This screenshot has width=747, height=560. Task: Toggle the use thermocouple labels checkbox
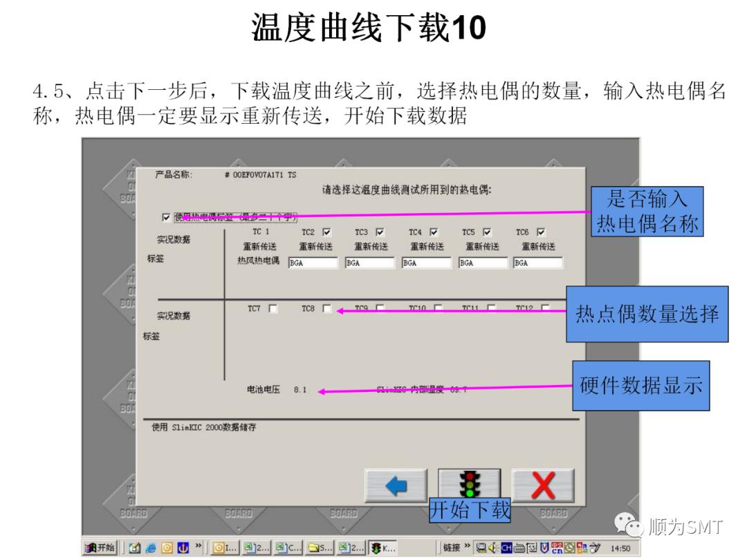[166, 218]
